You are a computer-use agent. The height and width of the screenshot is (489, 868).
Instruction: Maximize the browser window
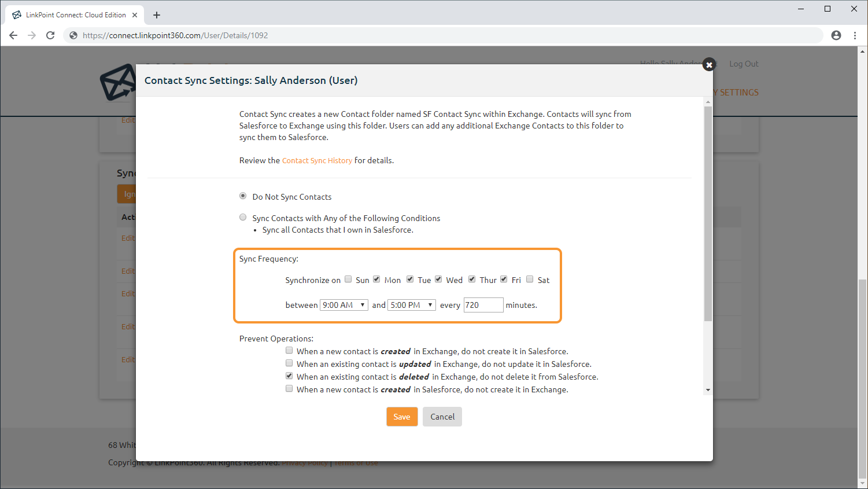pos(828,9)
